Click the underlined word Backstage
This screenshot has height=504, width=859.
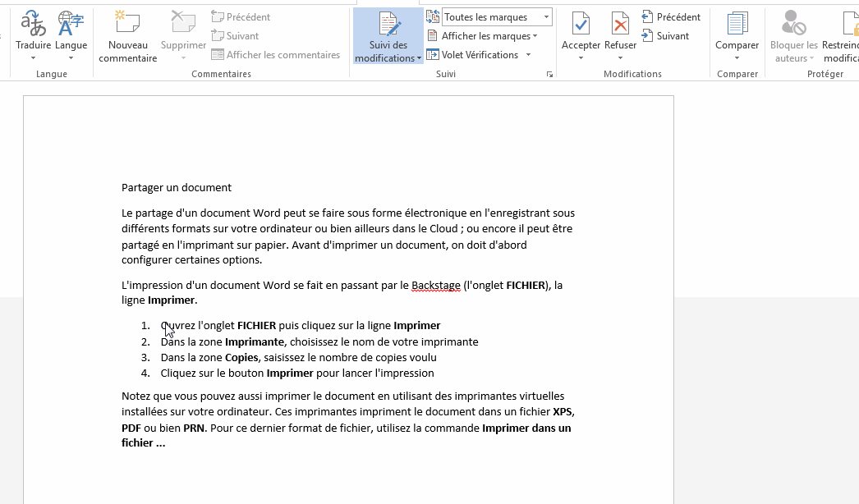tap(436, 285)
